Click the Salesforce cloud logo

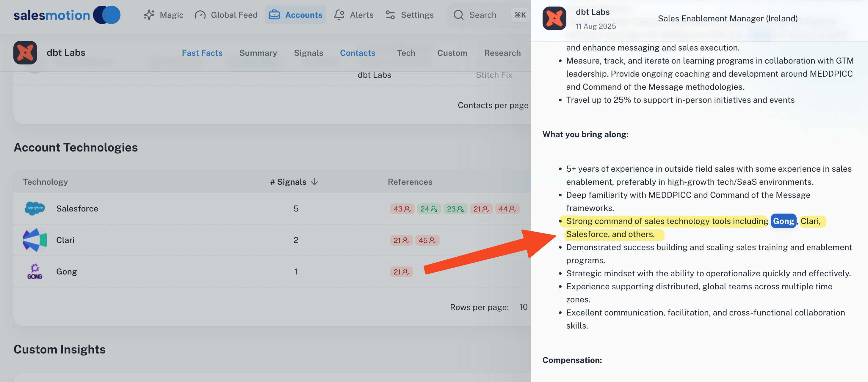point(35,208)
